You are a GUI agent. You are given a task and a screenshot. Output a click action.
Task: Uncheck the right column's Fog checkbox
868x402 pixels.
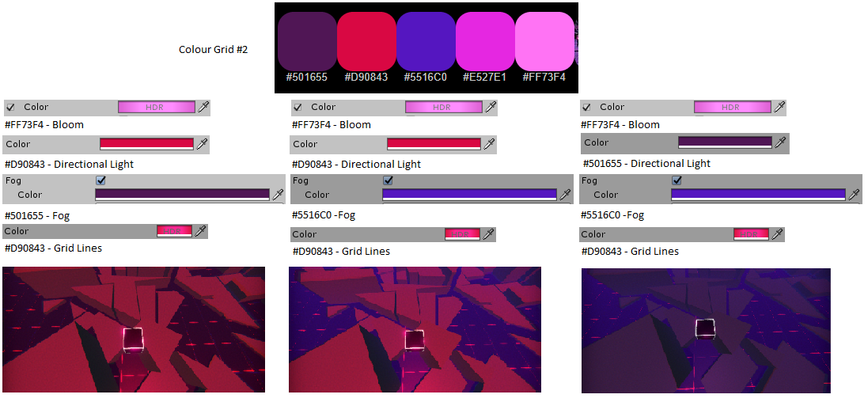tap(677, 180)
